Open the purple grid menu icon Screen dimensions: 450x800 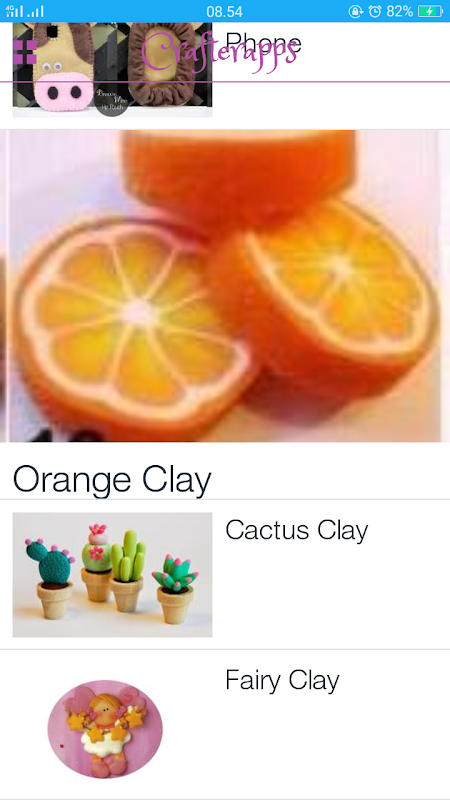(x=24, y=52)
